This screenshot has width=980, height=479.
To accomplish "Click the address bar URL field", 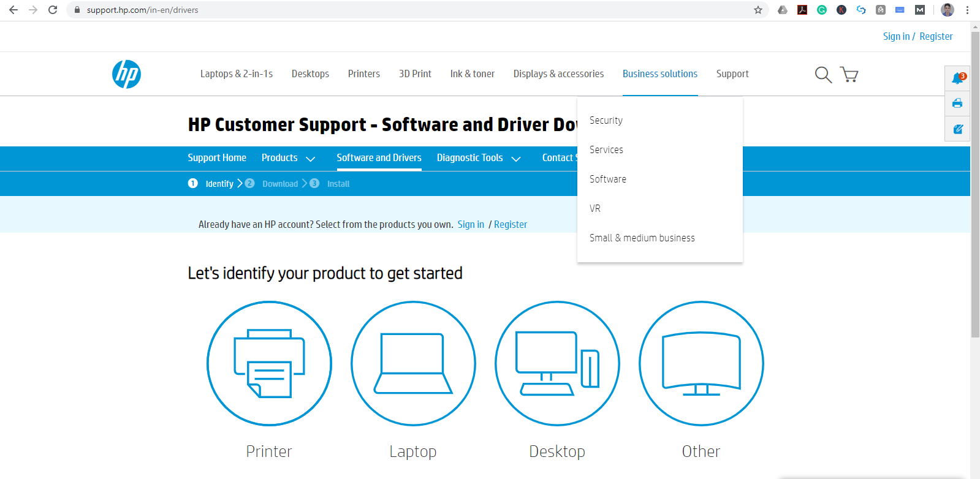I will coord(417,10).
